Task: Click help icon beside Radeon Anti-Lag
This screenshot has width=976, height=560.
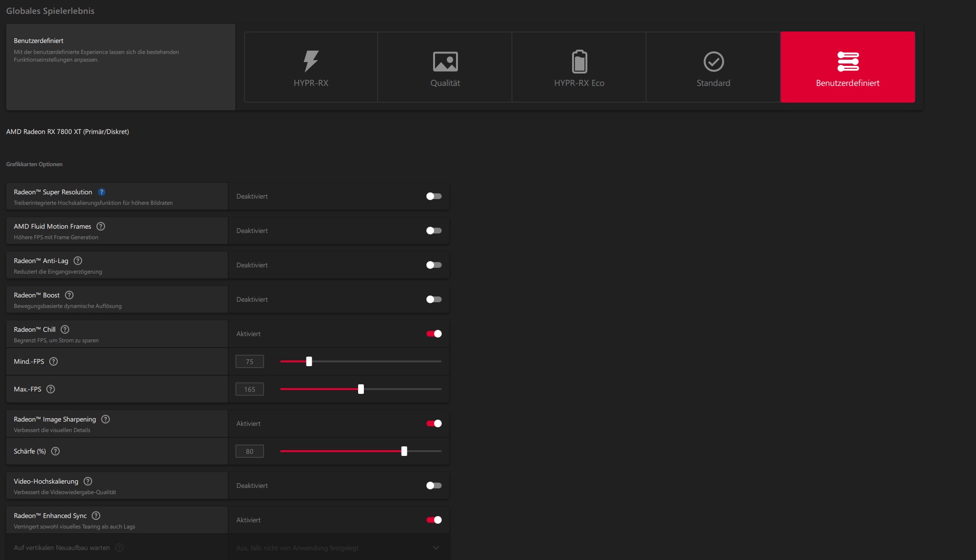Action: pyautogui.click(x=78, y=261)
